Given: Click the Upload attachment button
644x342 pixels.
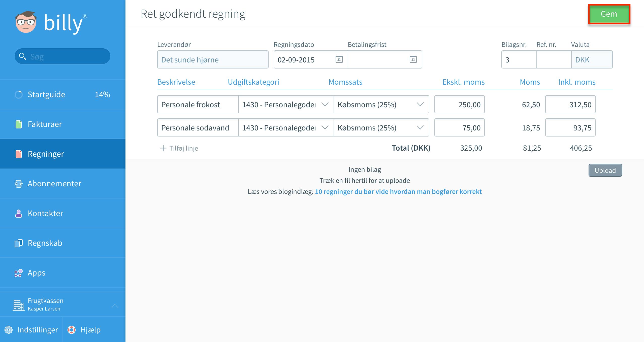Looking at the screenshot, I should (605, 170).
